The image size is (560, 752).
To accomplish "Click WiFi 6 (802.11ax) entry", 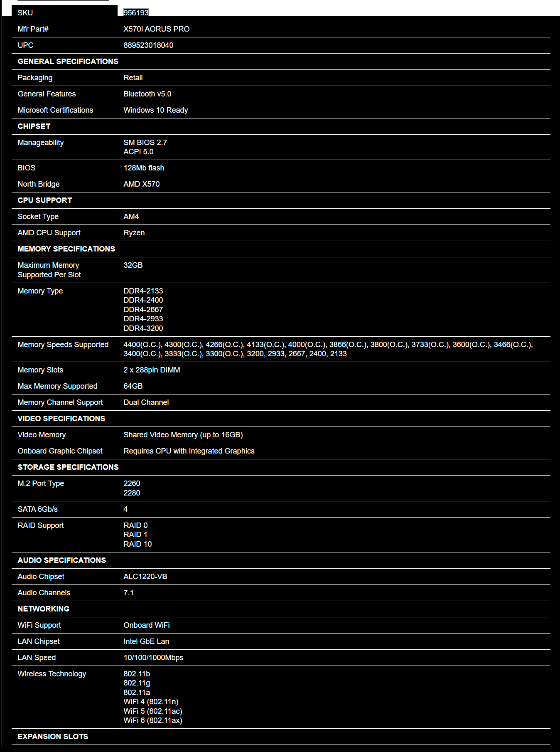I will (153, 720).
